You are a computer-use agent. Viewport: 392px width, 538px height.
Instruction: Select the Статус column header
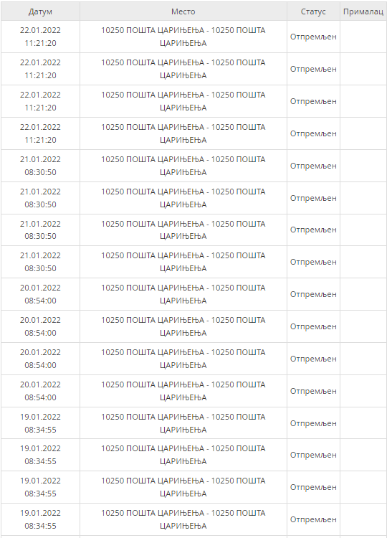point(313,11)
